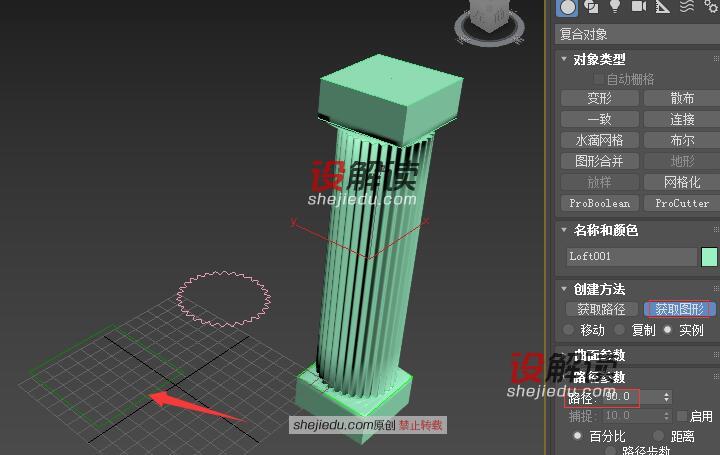Viewport: 720px width, 455px height.
Task: Click the ProBoolean button
Action: (x=600, y=203)
